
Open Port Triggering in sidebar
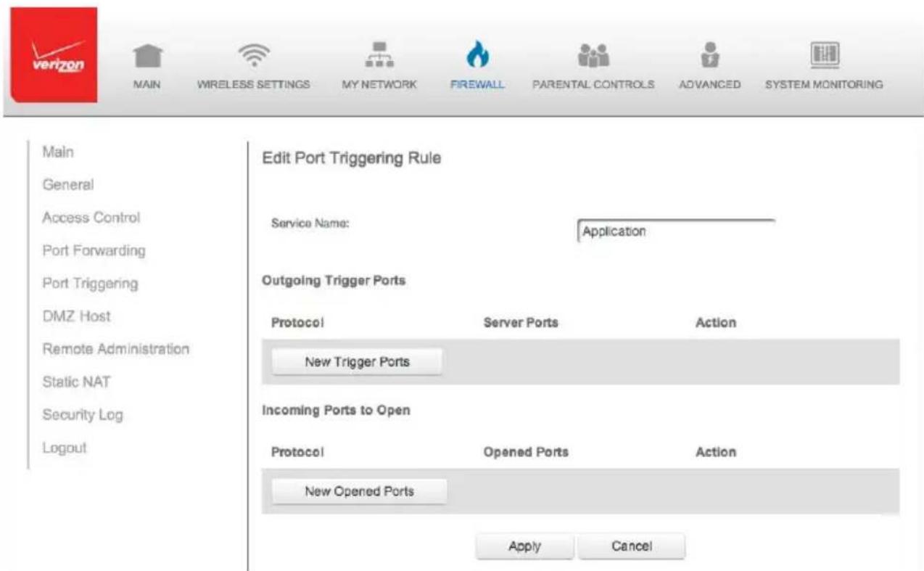tap(91, 284)
